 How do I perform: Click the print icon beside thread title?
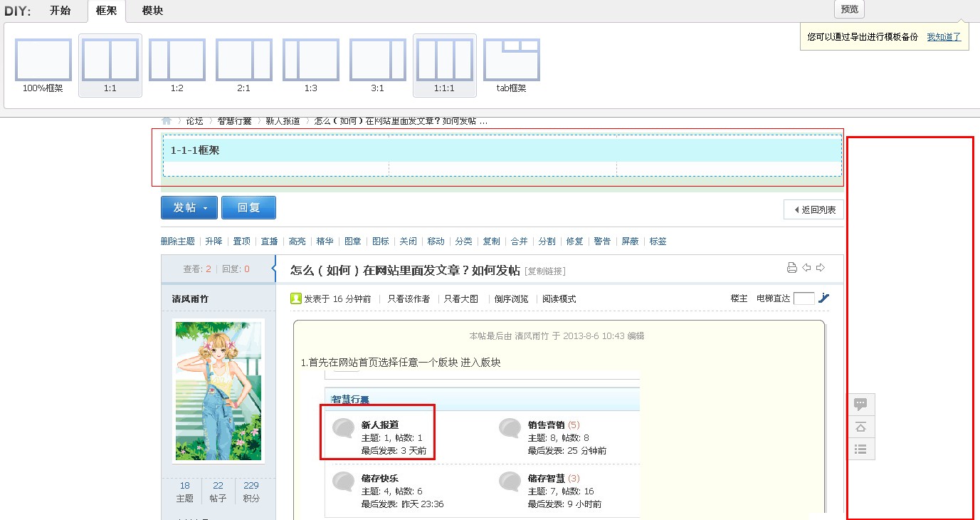pos(791,268)
